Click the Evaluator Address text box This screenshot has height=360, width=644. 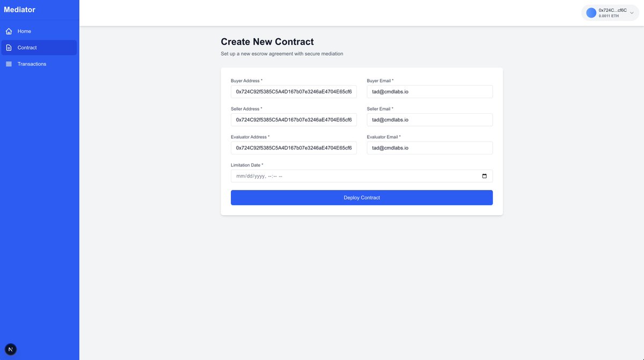point(294,147)
